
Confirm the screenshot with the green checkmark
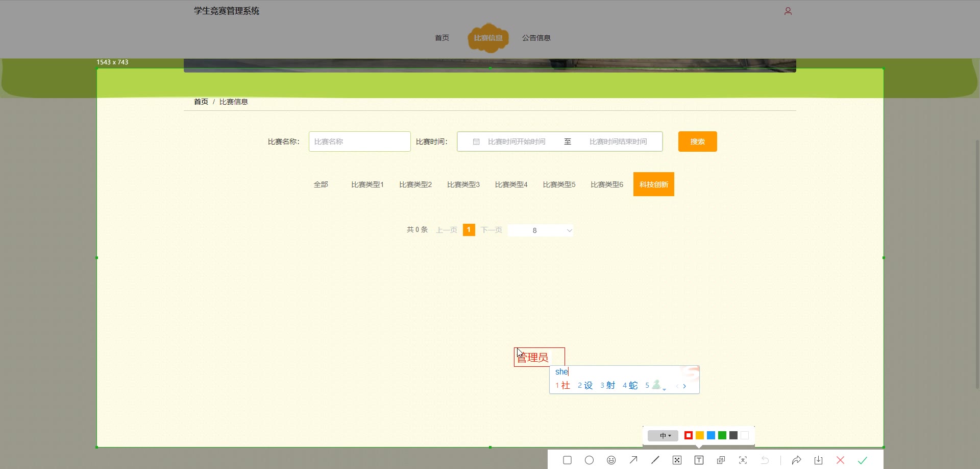point(863,460)
